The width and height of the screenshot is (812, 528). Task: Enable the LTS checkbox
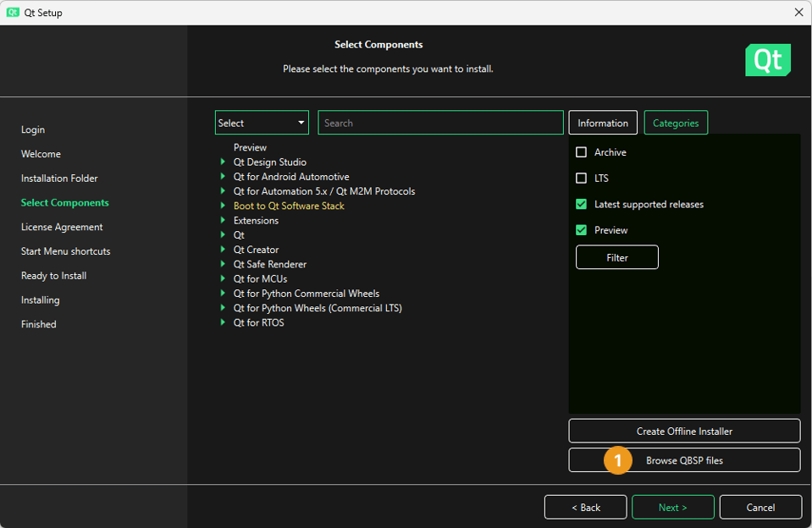coord(581,179)
